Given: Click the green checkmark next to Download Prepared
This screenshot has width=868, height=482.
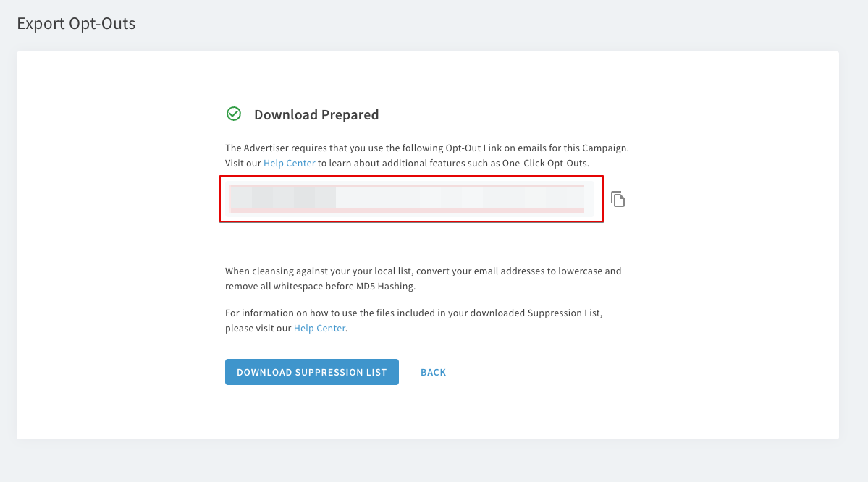Looking at the screenshot, I should [x=233, y=114].
